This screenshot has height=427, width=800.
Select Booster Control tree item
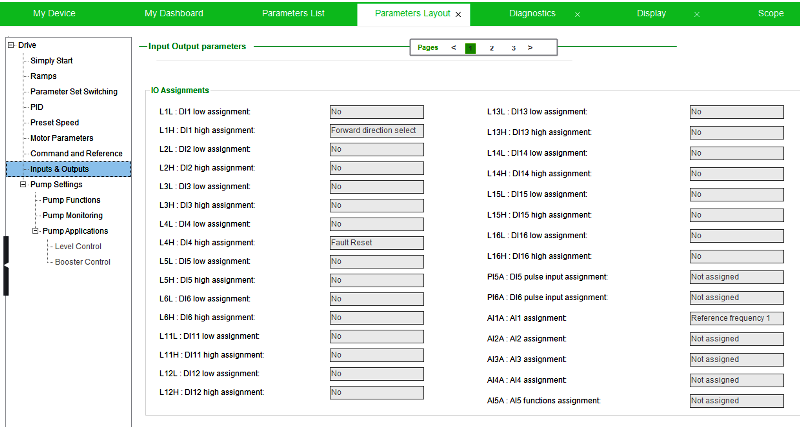pyautogui.click(x=82, y=262)
